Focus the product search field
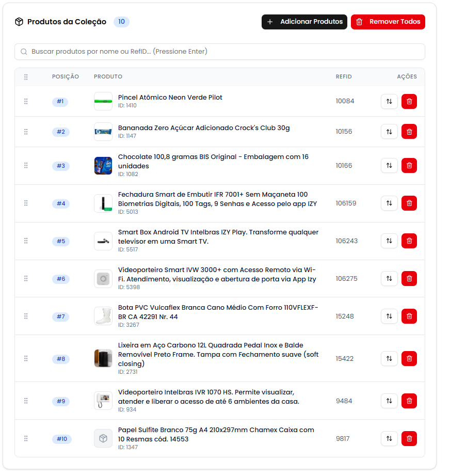Screen dimensions: 450x476 point(219,52)
